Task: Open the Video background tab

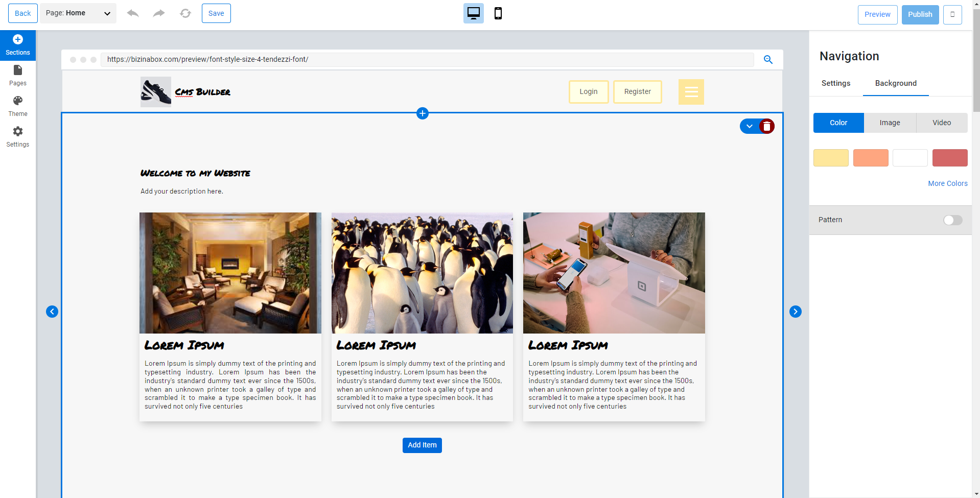Action: (x=941, y=123)
